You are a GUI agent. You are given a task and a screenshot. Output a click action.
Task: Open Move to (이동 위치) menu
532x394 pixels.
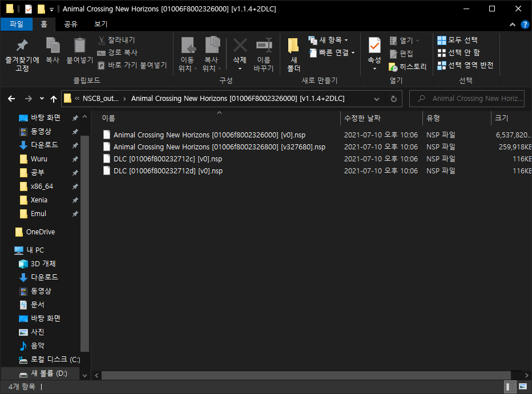pos(188,54)
